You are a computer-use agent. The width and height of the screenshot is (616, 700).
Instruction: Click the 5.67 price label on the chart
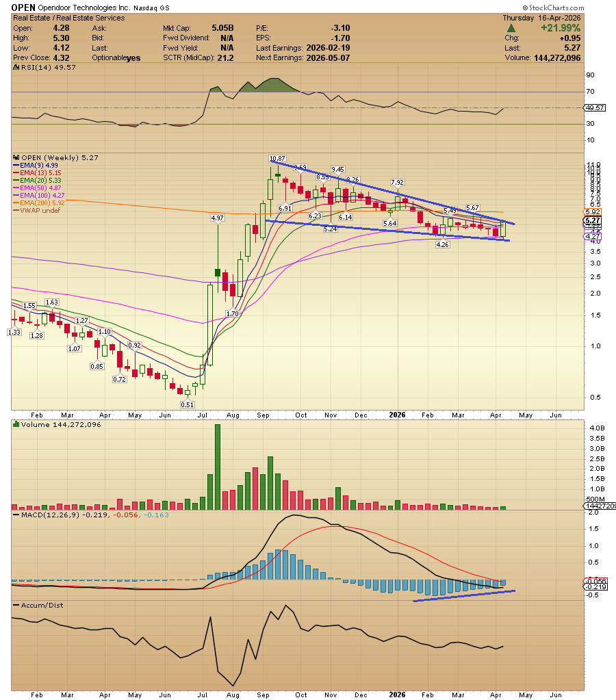[x=472, y=207]
